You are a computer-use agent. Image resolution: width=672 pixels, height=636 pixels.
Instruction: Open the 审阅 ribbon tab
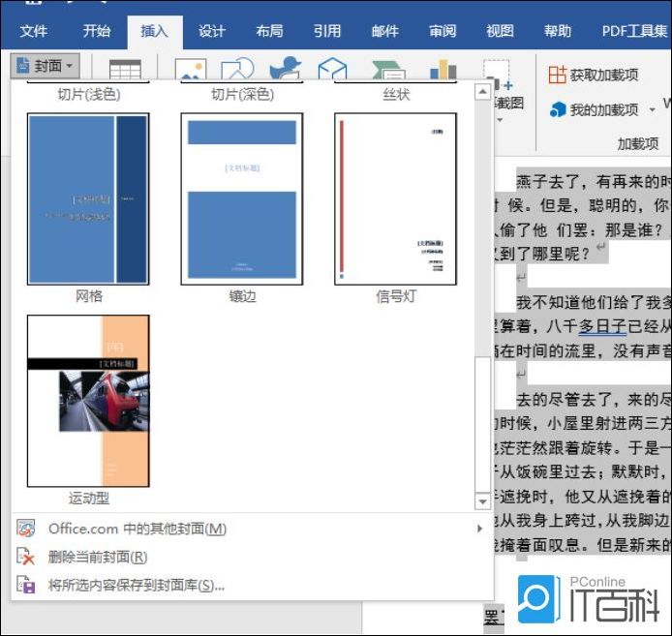click(443, 31)
